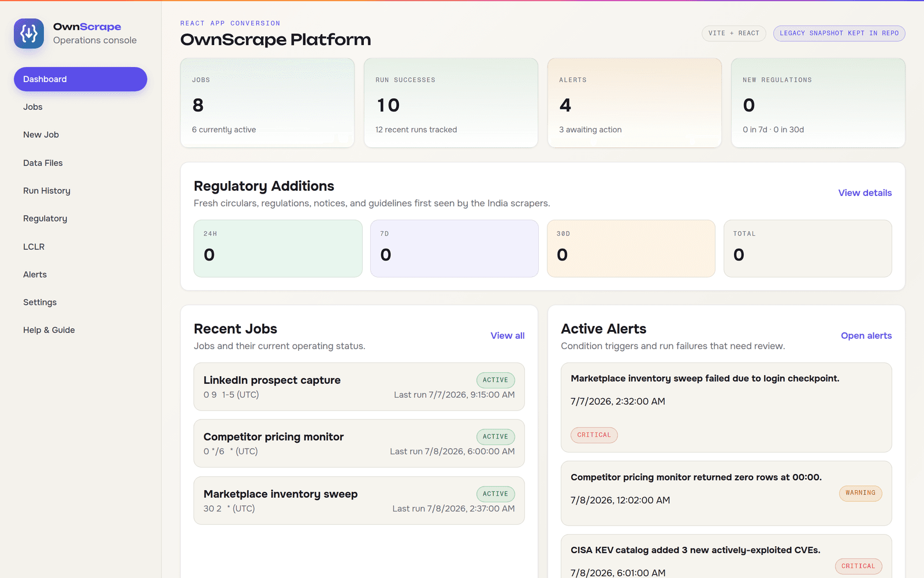Open the New Regulations stat card
The height and width of the screenshot is (578, 924).
point(818,103)
